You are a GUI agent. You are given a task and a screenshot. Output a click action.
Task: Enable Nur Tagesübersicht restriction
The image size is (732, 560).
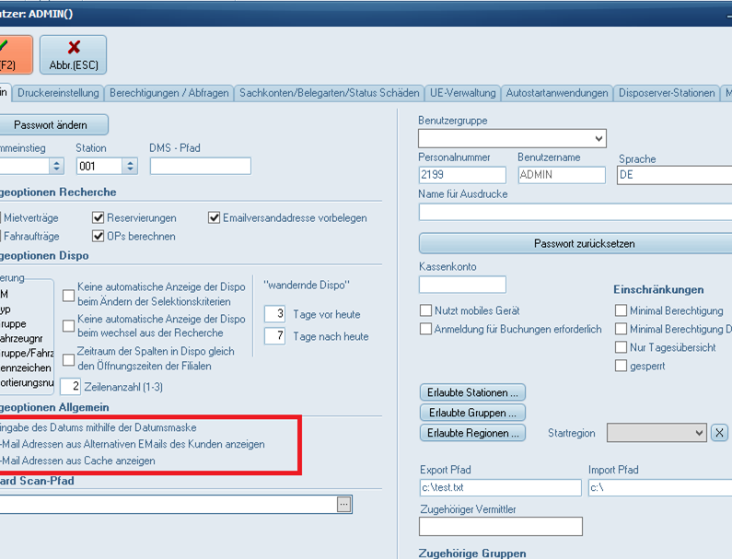coord(622,348)
